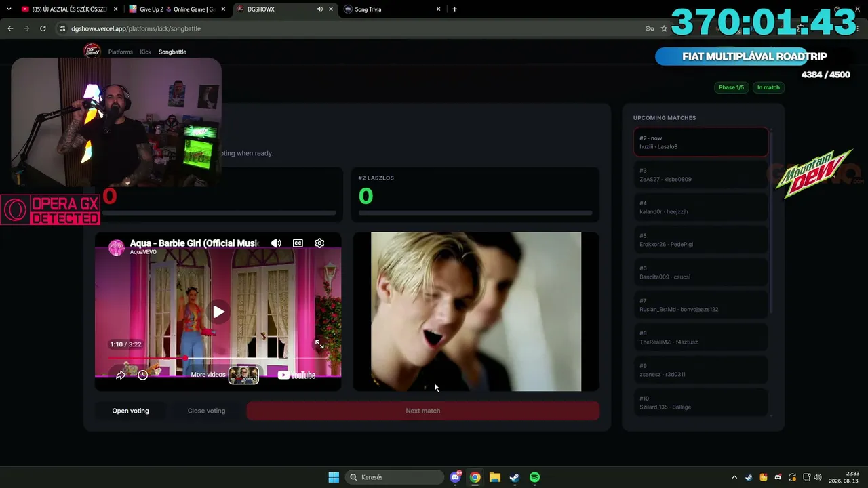868x488 pixels.
Task: Open File Explorer from the taskbar
Action: point(495,477)
